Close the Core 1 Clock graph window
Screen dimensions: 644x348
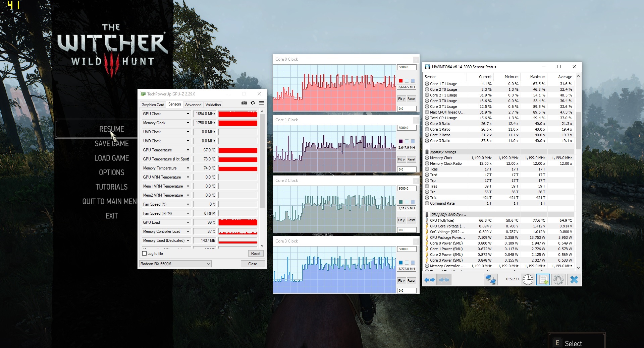[x=416, y=120]
